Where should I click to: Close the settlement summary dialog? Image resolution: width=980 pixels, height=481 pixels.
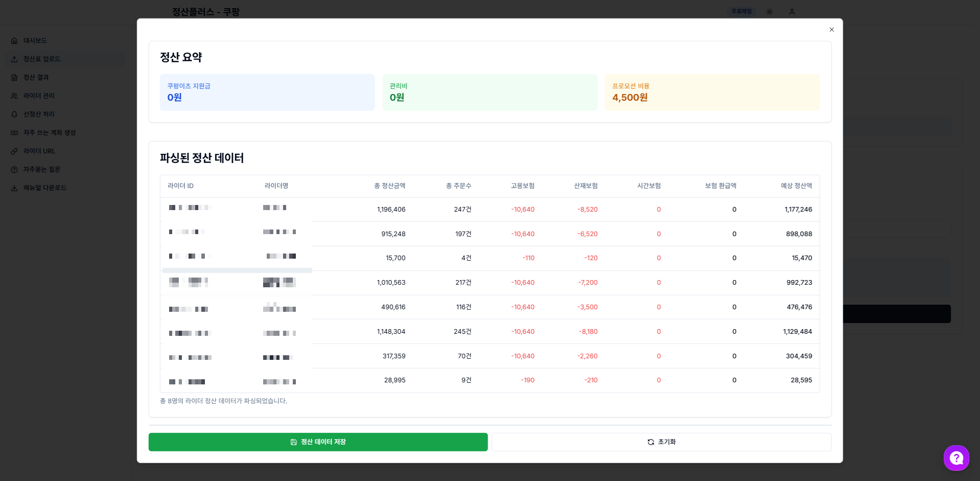(831, 30)
